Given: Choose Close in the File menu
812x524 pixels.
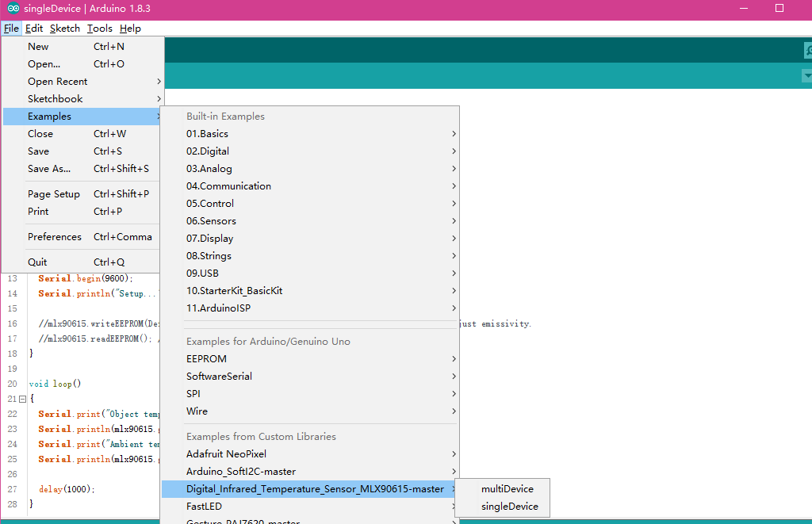Looking at the screenshot, I should [x=82, y=134].
